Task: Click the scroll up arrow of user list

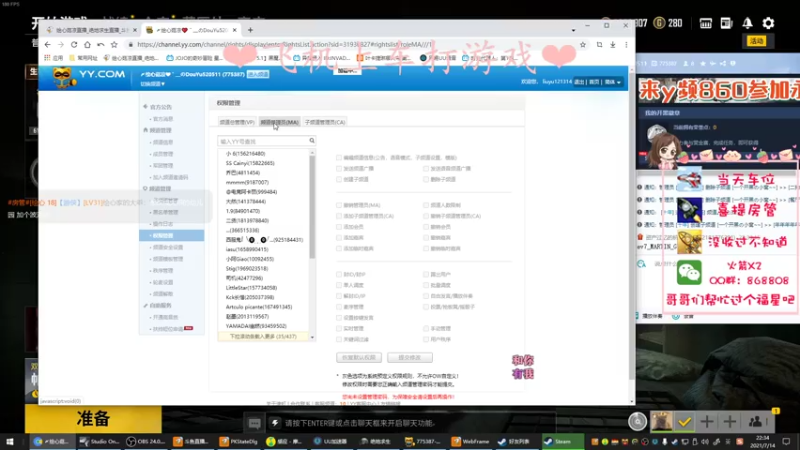Action: click(312, 152)
